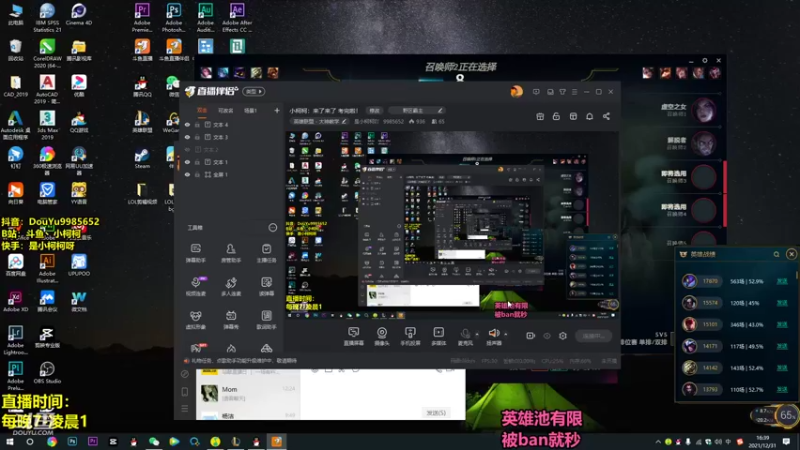Open the hamburger menu in title bar

pos(574,92)
